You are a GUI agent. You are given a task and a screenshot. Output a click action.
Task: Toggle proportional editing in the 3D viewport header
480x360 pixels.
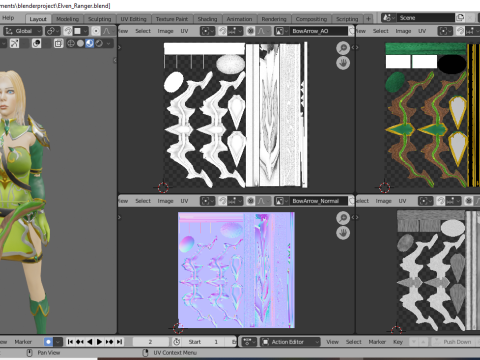click(x=96, y=31)
